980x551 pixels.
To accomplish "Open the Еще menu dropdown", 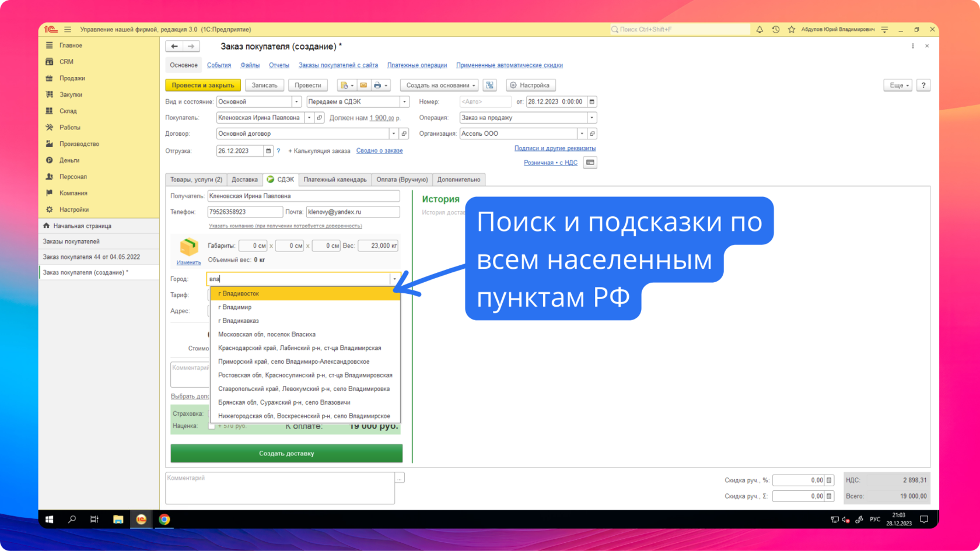I will point(898,85).
